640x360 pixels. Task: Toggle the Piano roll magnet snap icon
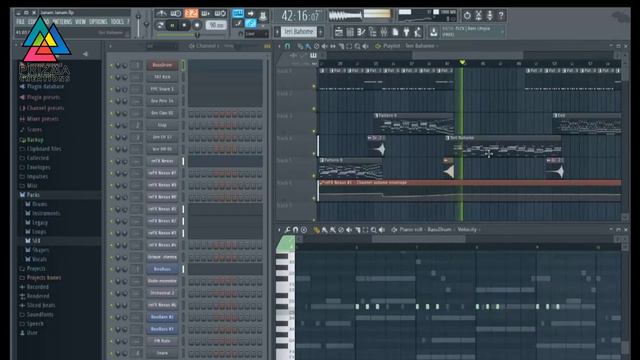coord(296,230)
